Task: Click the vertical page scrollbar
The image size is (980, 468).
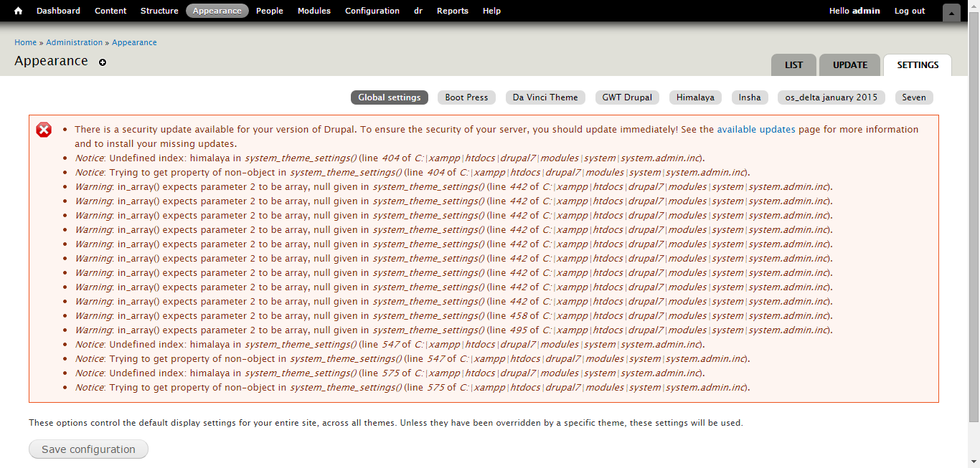Action: tap(974, 215)
